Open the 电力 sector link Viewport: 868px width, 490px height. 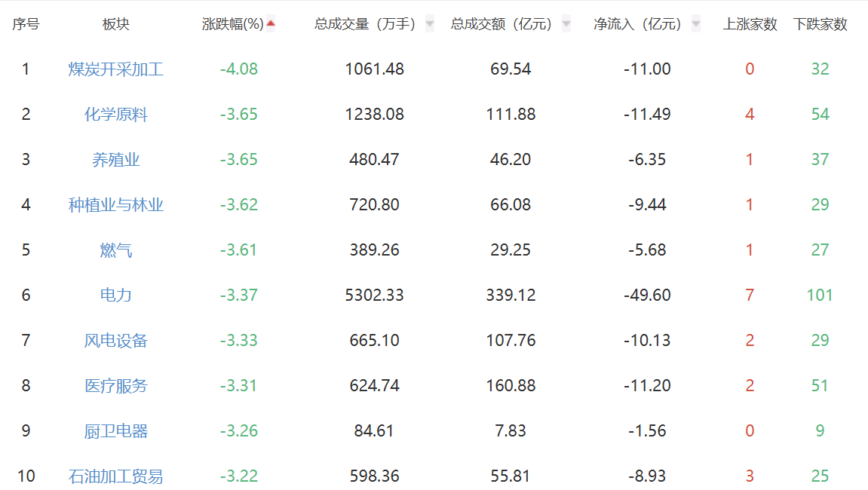[116, 296]
